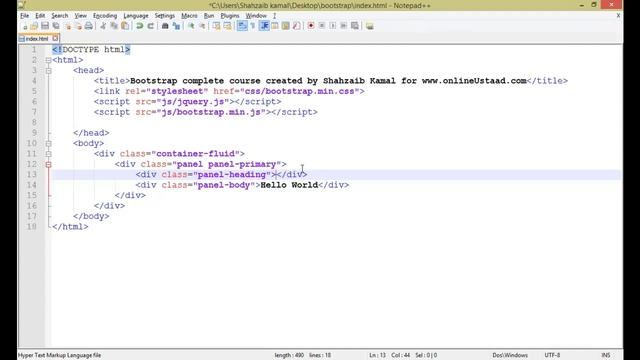Close the index.html tab with its X
640x360 pixels.
tap(56, 38)
